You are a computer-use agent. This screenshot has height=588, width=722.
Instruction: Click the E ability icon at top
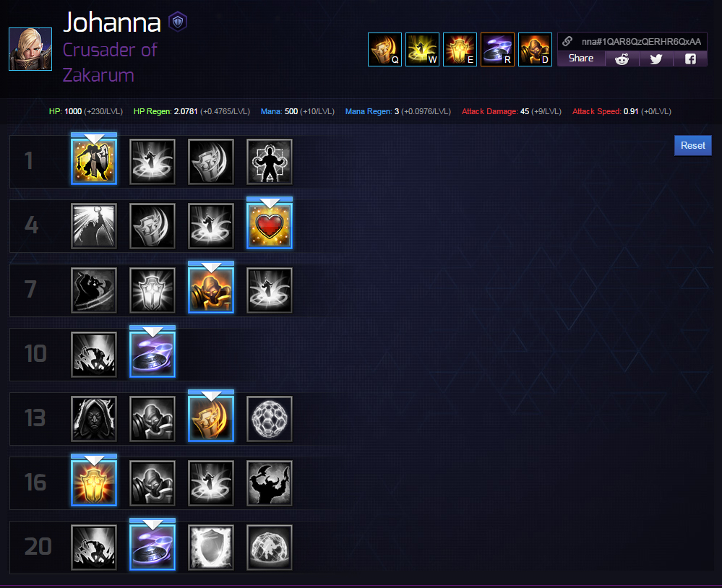coord(460,49)
